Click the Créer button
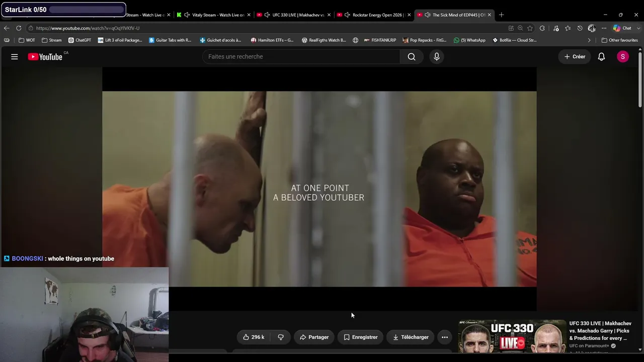Screen dimensions: 644x362 pyautogui.click(x=575, y=57)
